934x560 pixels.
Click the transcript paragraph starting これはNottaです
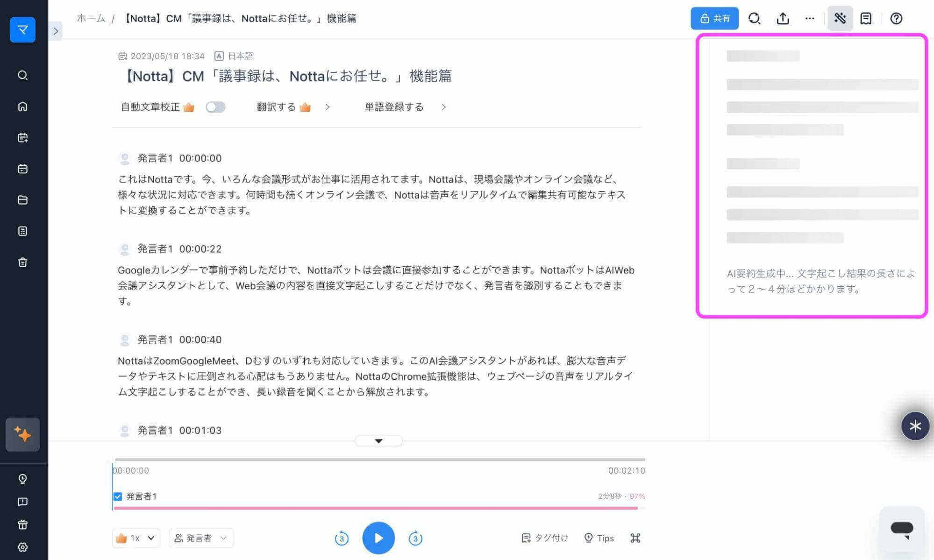(371, 194)
